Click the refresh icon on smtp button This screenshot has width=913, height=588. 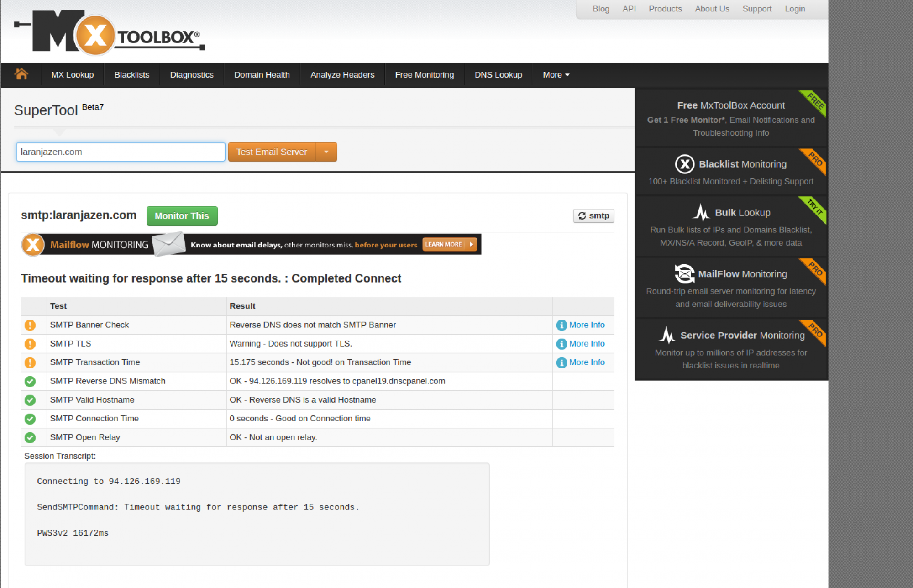582,215
